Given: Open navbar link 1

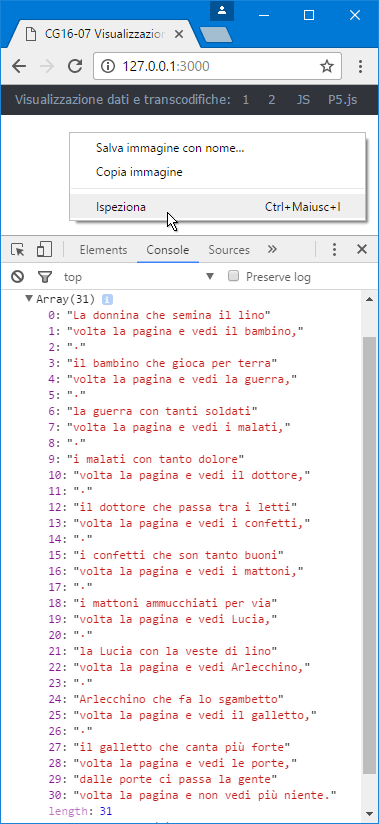Looking at the screenshot, I should click(x=245, y=99).
